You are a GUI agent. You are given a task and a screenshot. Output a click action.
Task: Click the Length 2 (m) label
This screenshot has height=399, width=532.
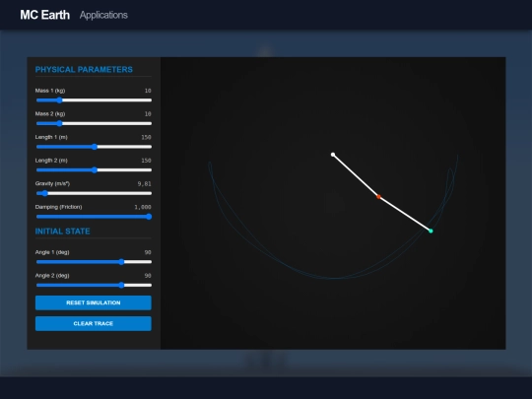(51, 161)
